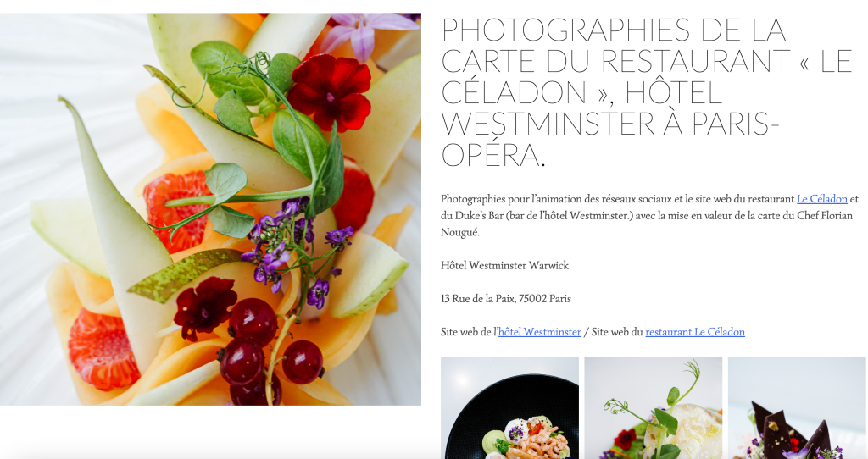Image resolution: width=868 pixels, height=459 pixels.
Task: Visit the restaurant Le Céladon website link
Action: click(x=695, y=332)
